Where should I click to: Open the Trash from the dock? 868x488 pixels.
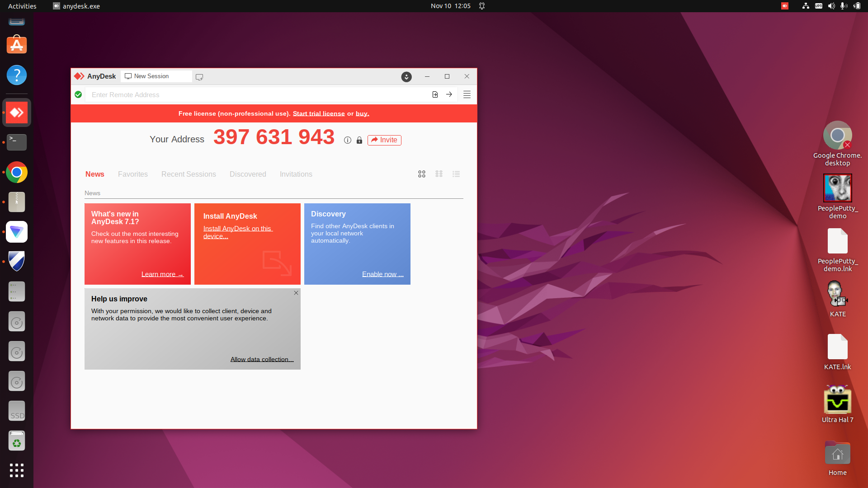[x=17, y=441]
